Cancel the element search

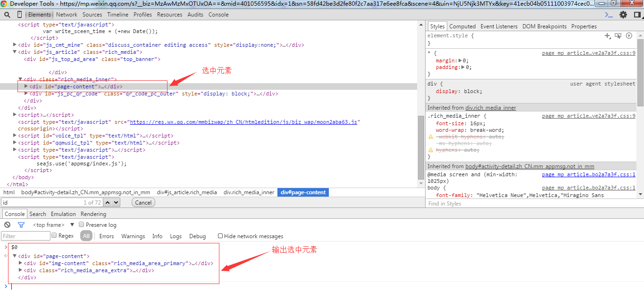pyautogui.click(x=143, y=202)
